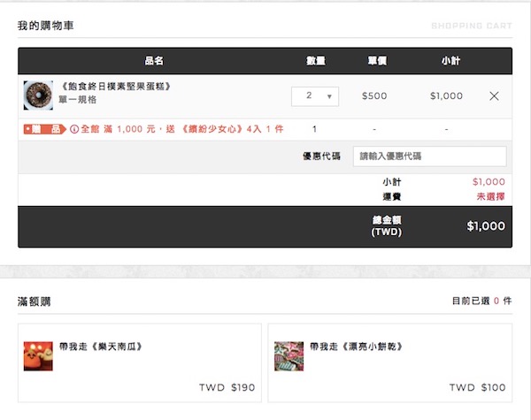Click product name 《飽食終日樸素堅果蛋糕》
531x420 pixels.
[x=115, y=87]
